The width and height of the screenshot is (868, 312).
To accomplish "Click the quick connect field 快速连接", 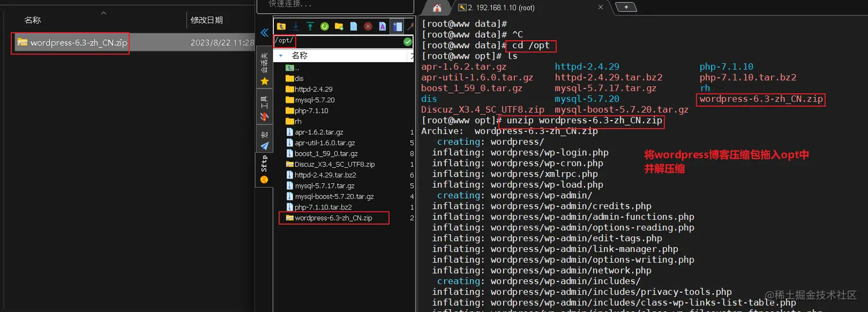I will click(335, 5).
